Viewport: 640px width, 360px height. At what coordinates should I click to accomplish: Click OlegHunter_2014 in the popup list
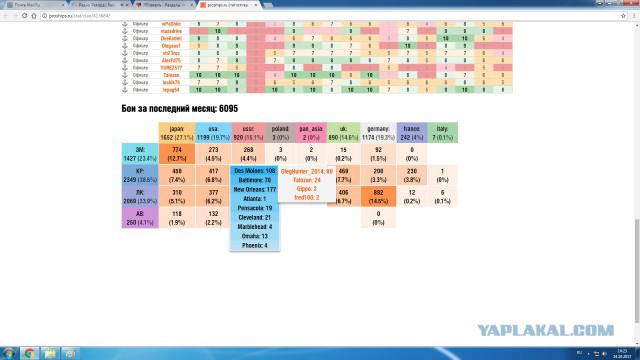307,171
